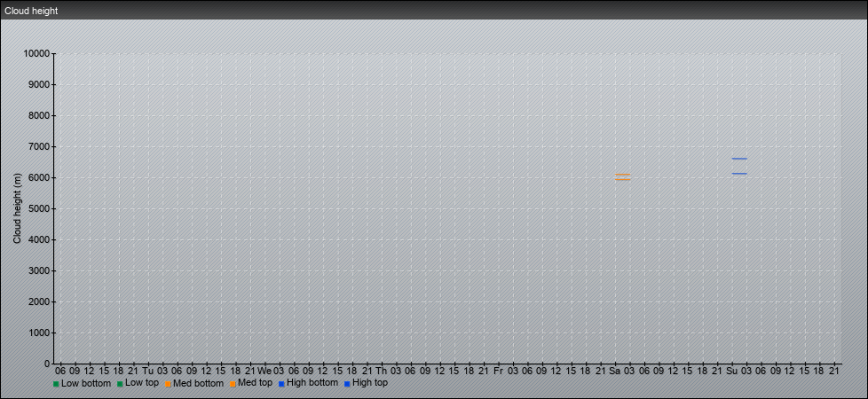Click the 10000 y-axis label
The image size is (868, 399).
tap(36, 54)
